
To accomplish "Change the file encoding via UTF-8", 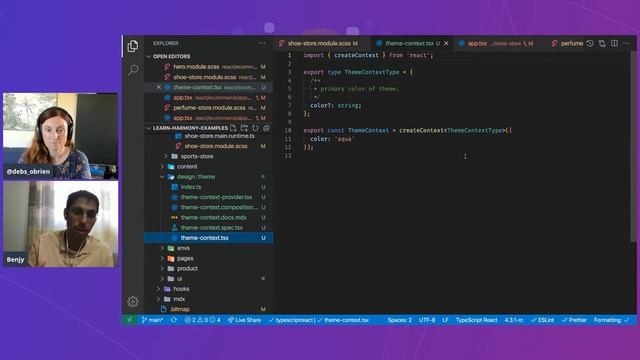I will [427, 320].
